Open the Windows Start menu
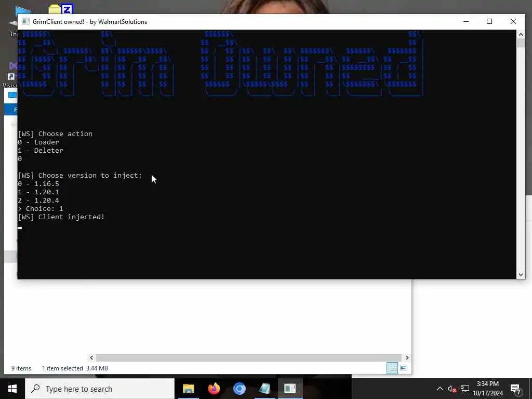 tap(12, 389)
